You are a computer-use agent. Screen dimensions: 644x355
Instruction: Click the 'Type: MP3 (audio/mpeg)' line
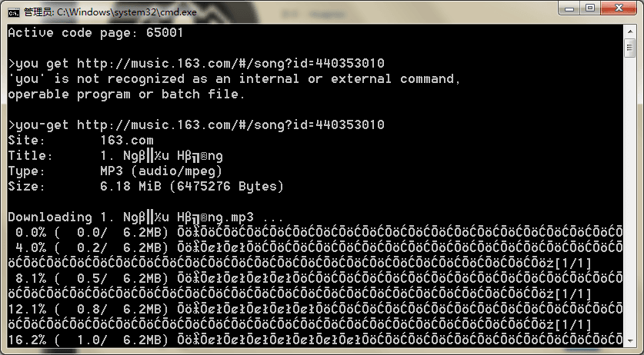point(115,171)
